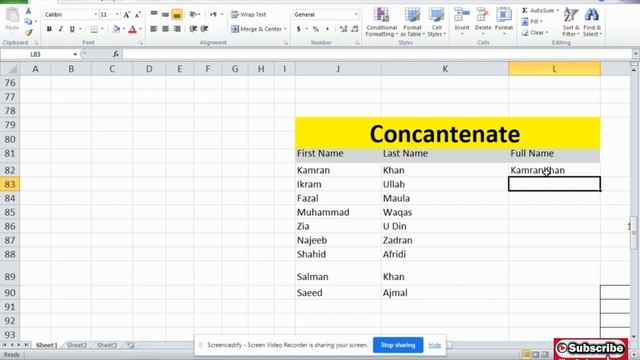Align text left
The width and height of the screenshot is (640, 360).
pyautogui.click(x=154, y=29)
